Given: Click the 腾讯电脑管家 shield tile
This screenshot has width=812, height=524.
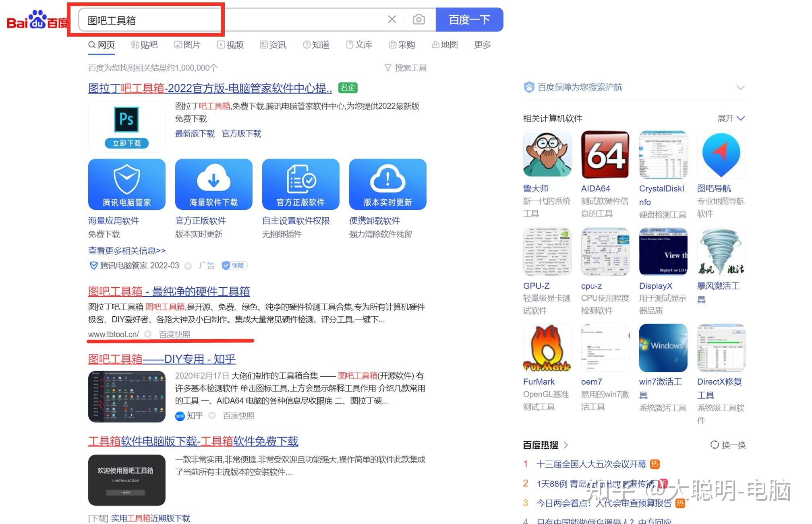Looking at the screenshot, I should [126, 184].
